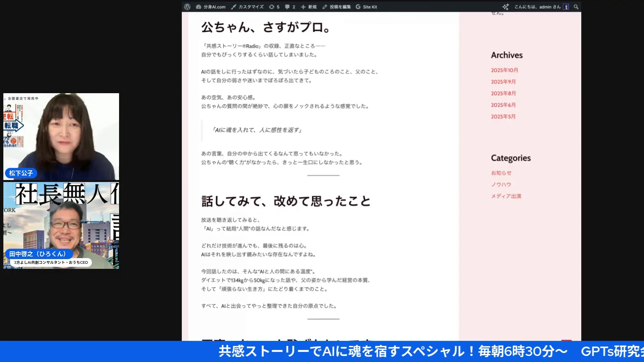Click the WordPress logo in the admin bar
644x362 pixels.
187,6
